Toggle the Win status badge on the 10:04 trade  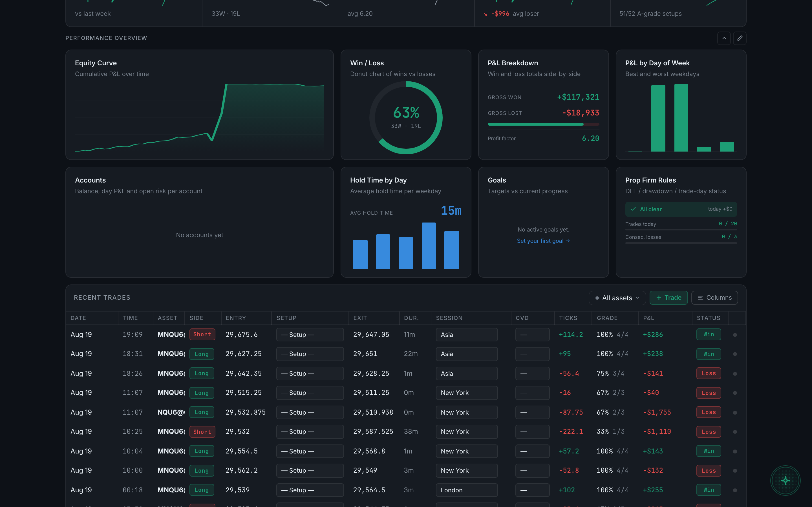(x=709, y=451)
